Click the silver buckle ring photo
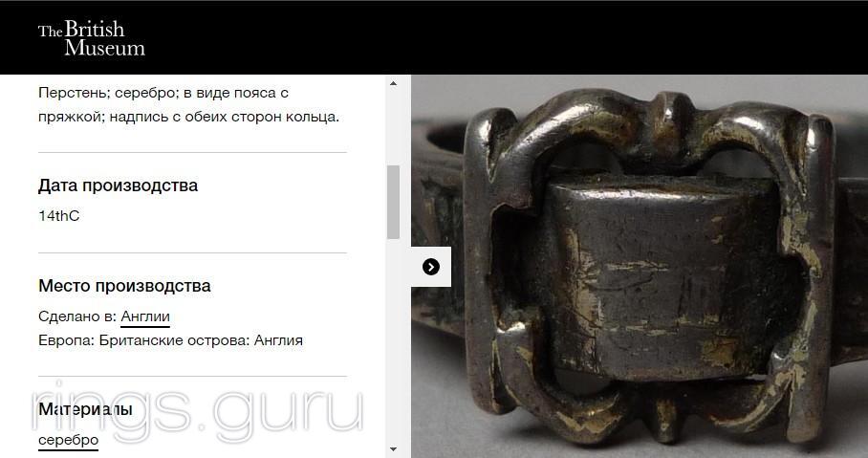Viewport: 868px width, 458px height. click(x=640, y=267)
